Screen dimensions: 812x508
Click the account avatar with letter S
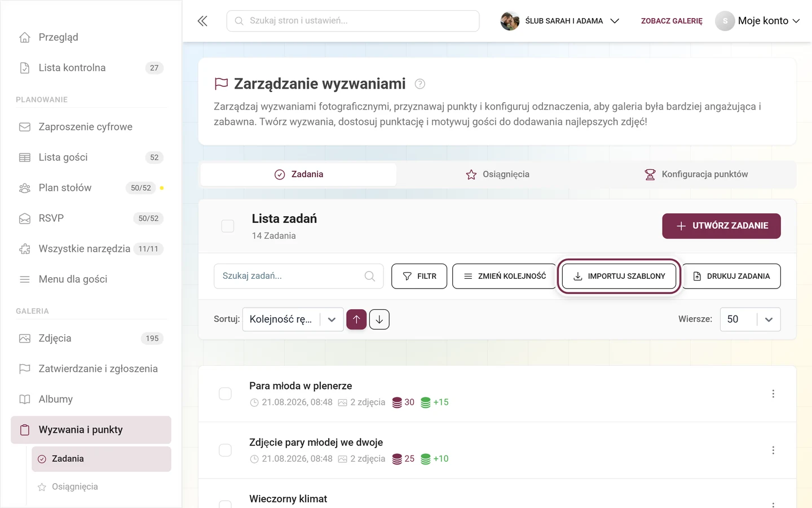(725, 21)
